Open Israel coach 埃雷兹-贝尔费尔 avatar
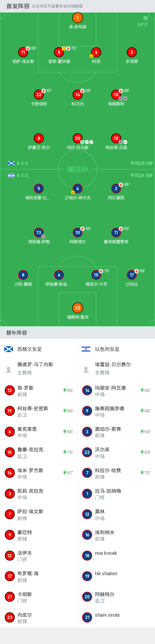155x644 pixels. [86, 370]
